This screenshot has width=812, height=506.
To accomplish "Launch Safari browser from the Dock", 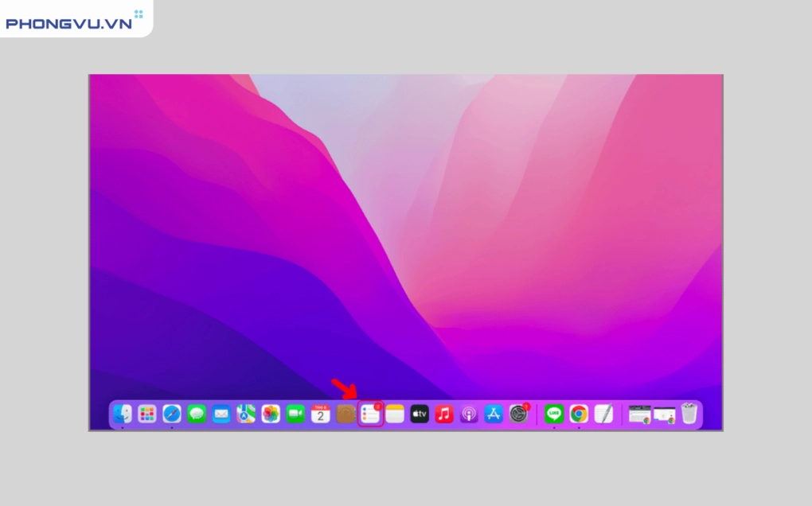I will coord(172,414).
